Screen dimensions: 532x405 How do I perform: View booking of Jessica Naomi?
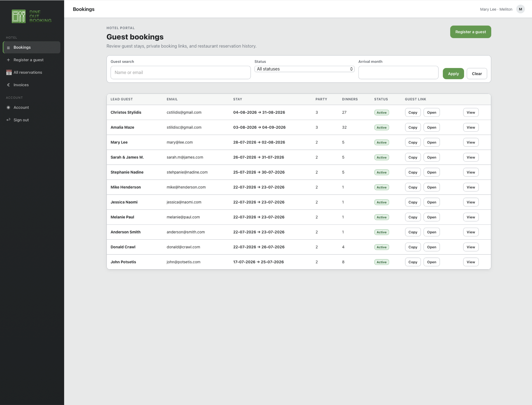(471, 202)
